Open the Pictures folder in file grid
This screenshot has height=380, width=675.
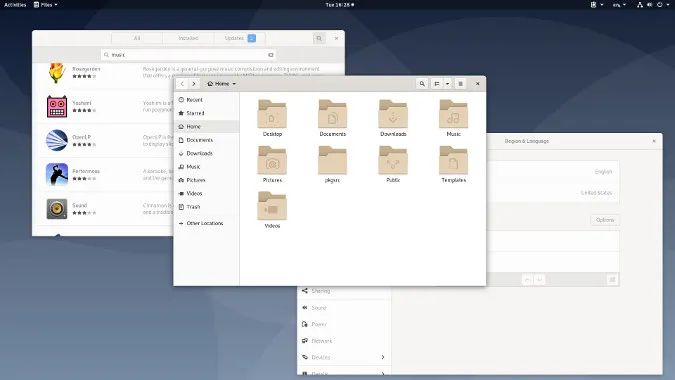272,164
